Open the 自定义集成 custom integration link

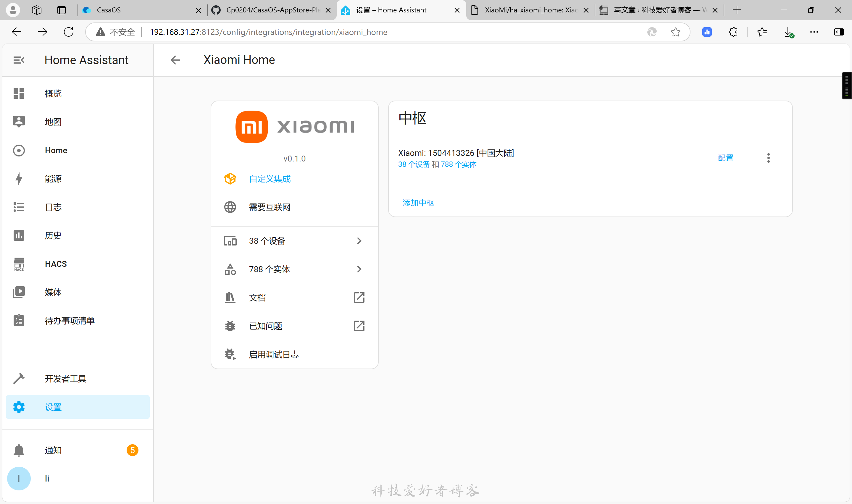pyautogui.click(x=270, y=179)
